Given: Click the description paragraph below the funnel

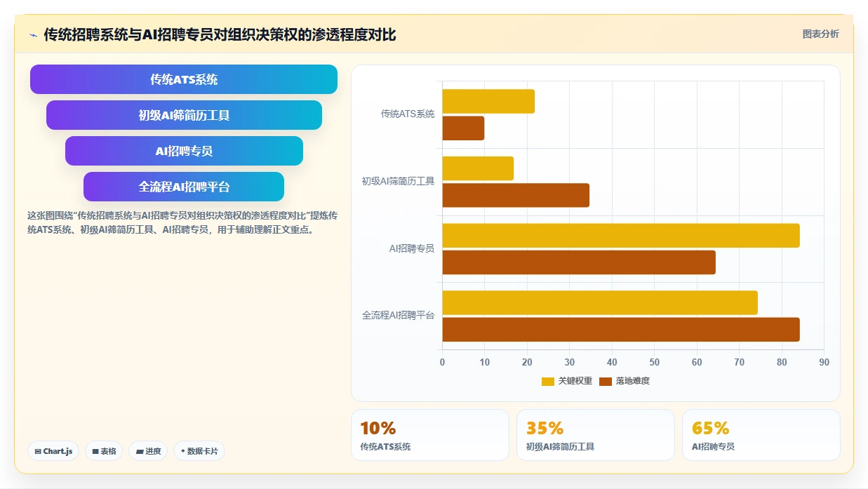Looking at the screenshot, I should [182, 222].
